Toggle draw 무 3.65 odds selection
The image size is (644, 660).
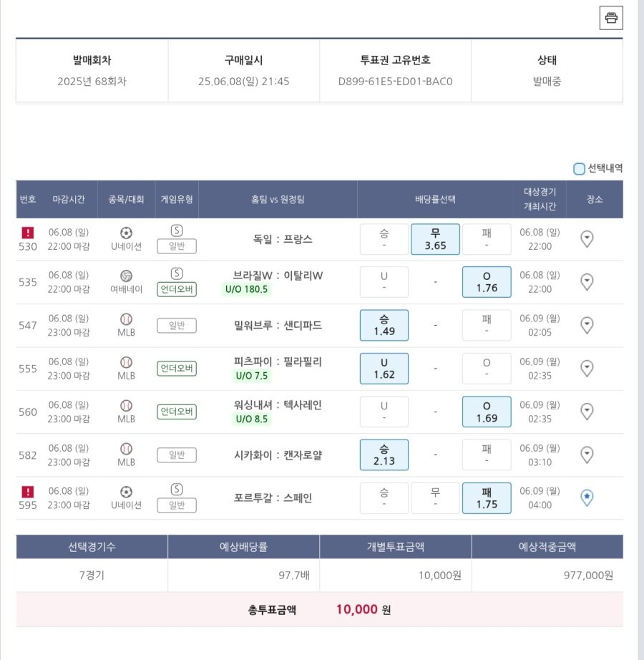[435, 239]
